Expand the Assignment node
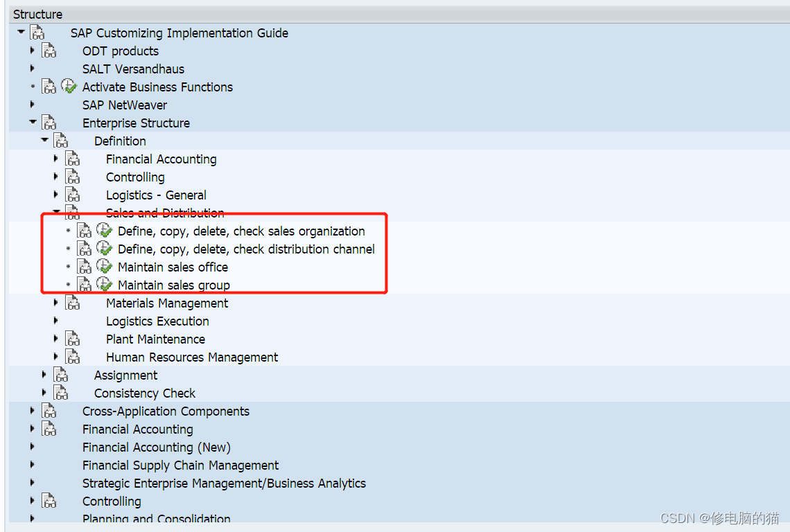Screen dimensions: 790x532 click(44, 375)
